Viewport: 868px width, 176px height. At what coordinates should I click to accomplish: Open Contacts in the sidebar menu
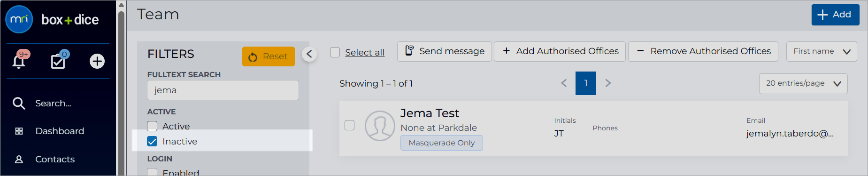tap(55, 159)
